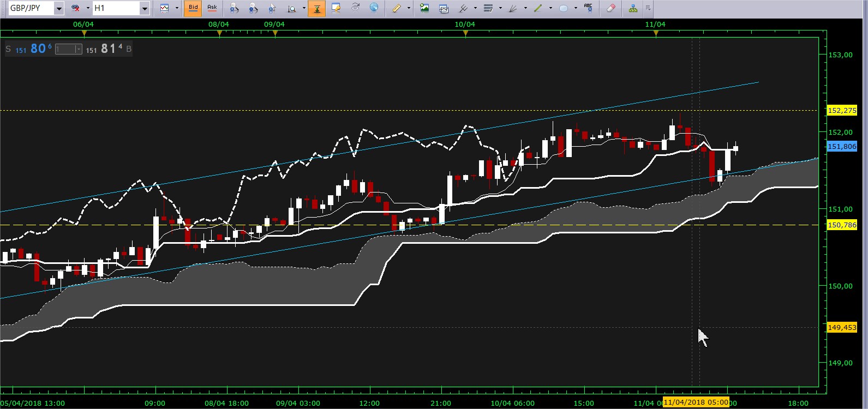Viewport: 868px width, 409px height.
Task: Expand the vertical zoom options arrow
Action: [x=304, y=8]
